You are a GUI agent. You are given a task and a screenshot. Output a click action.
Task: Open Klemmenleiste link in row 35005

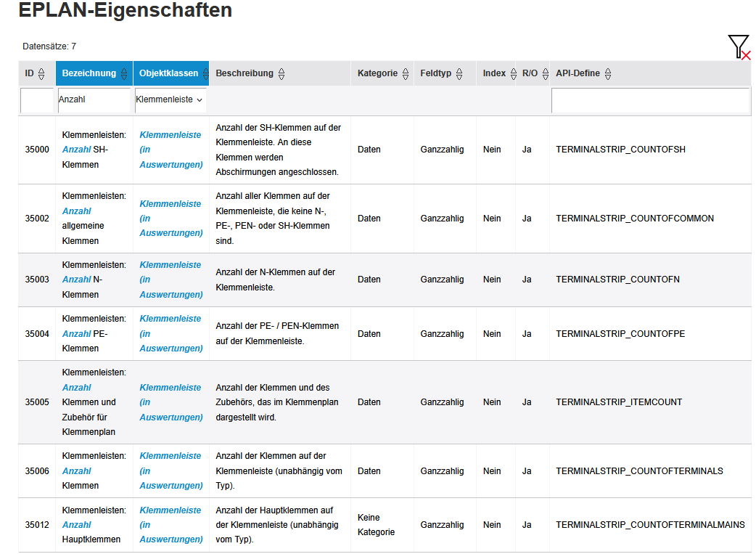click(170, 402)
